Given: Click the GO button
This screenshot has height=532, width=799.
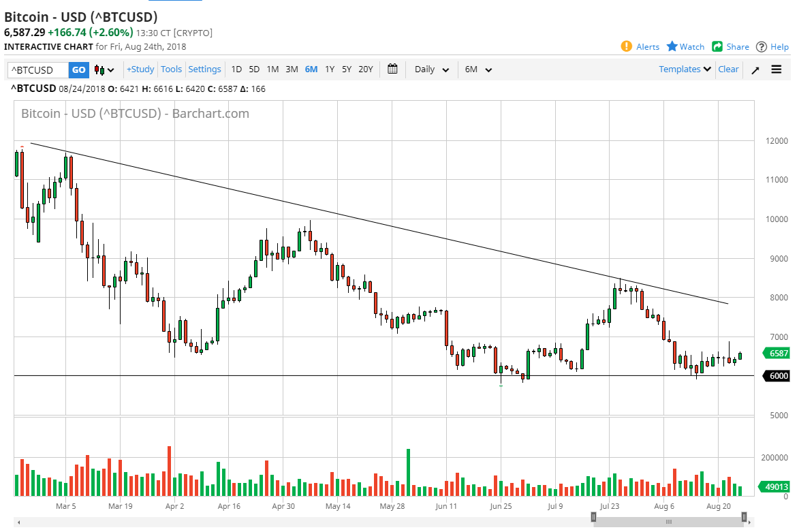Looking at the screenshot, I should point(78,69).
